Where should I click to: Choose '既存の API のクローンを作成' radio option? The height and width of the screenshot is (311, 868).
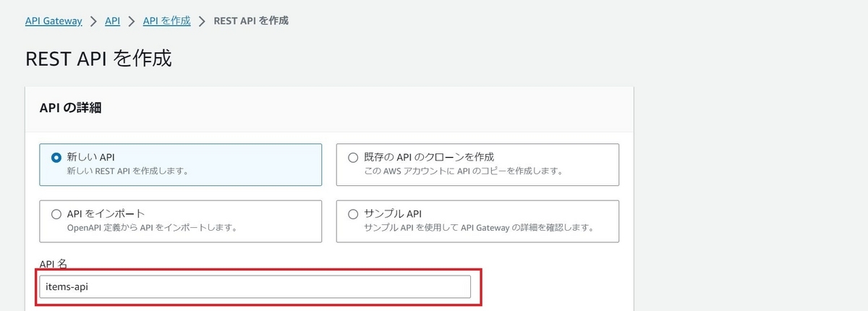[353, 157]
